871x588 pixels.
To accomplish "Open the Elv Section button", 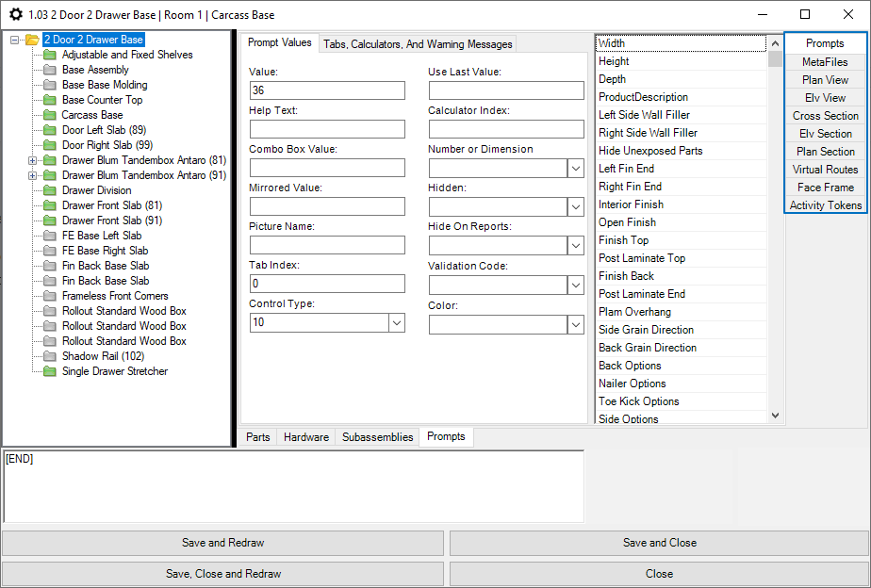I will (x=825, y=134).
